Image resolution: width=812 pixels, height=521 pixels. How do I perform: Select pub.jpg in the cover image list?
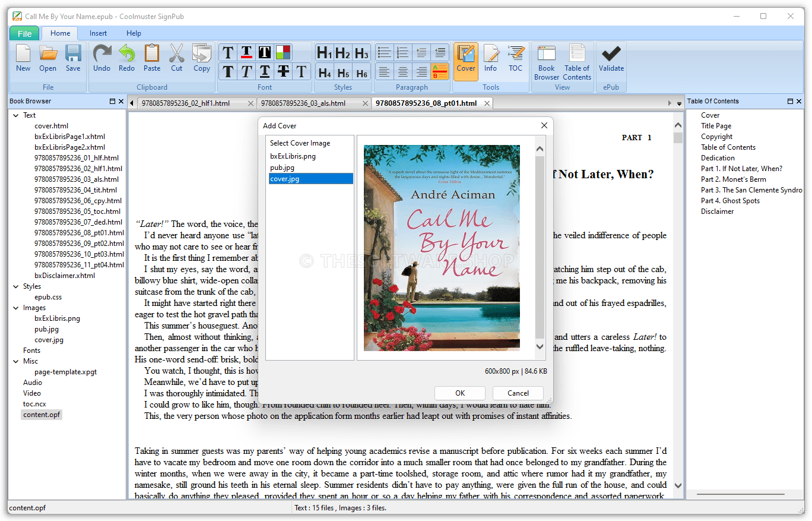(283, 168)
